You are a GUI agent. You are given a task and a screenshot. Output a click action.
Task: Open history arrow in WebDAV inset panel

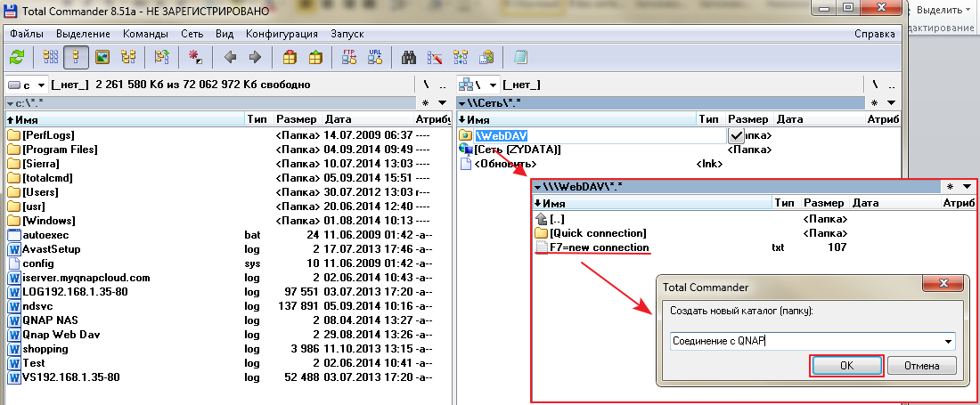coord(967,186)
